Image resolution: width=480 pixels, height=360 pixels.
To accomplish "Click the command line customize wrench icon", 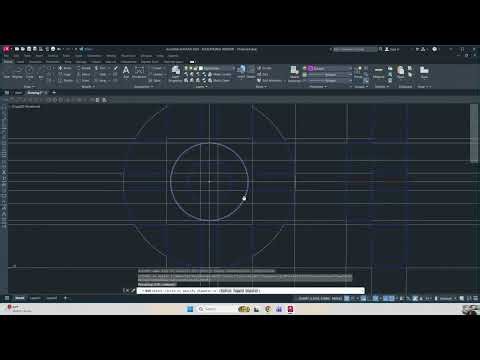I will tap(133, 291).
